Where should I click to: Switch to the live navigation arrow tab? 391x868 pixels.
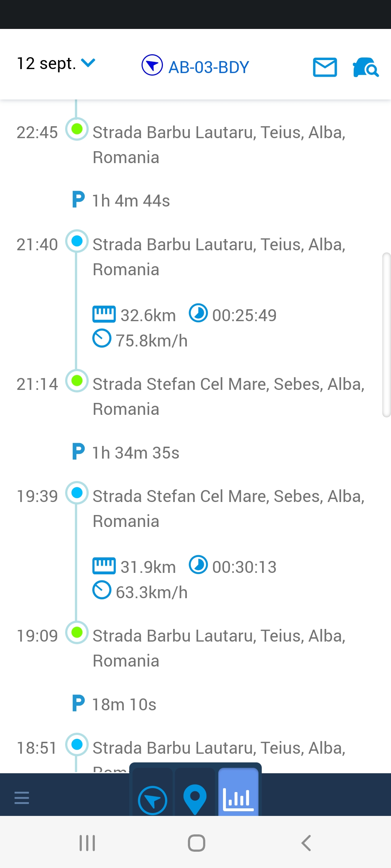[152, 800]
